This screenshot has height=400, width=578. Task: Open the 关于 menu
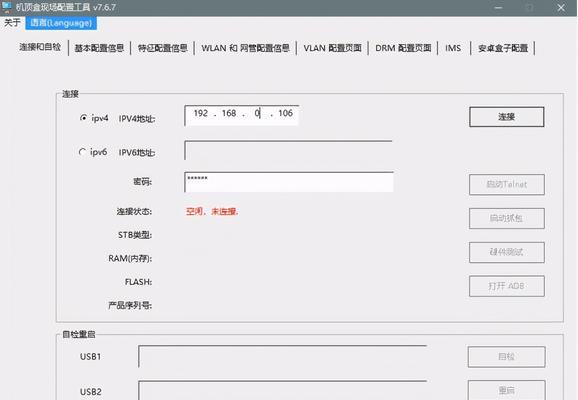point(12,23)
